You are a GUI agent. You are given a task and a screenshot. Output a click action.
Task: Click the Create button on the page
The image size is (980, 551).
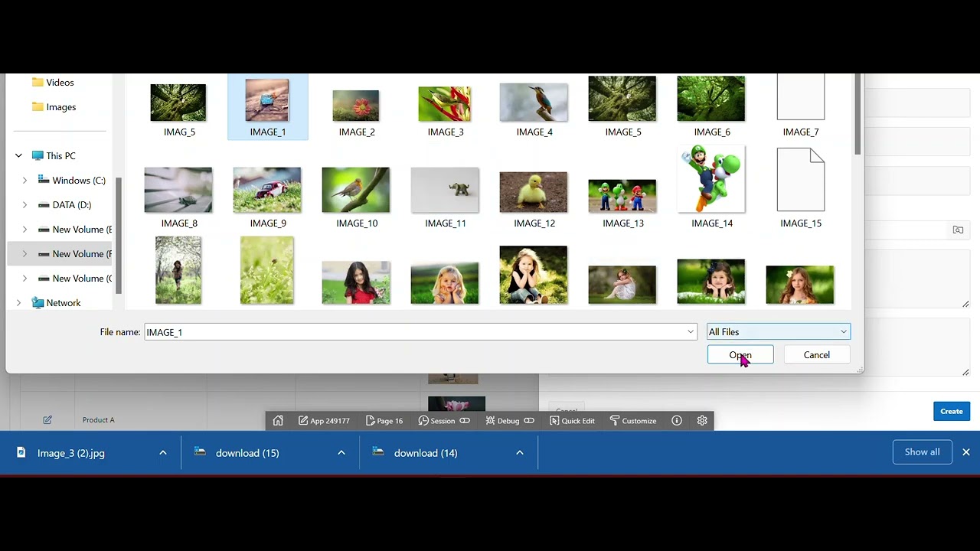point(952,411)
